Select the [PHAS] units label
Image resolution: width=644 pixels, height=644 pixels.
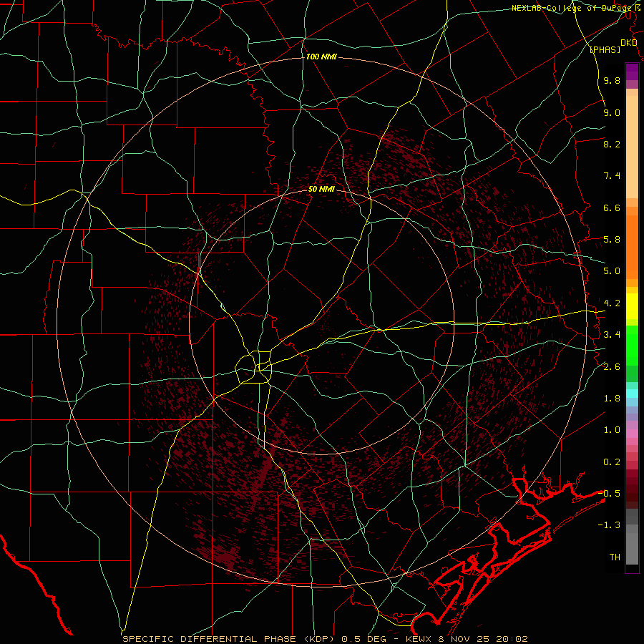(605, 49)
